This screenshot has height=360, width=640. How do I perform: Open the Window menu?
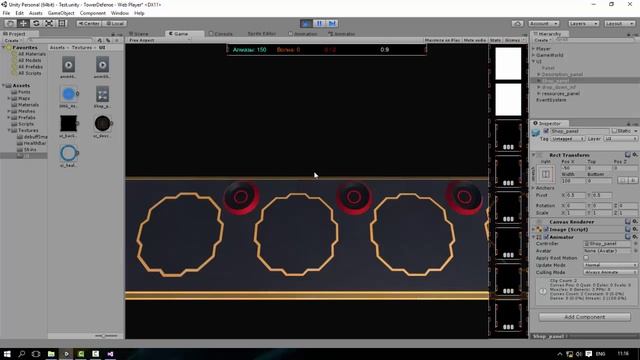(x=120, y=13)
